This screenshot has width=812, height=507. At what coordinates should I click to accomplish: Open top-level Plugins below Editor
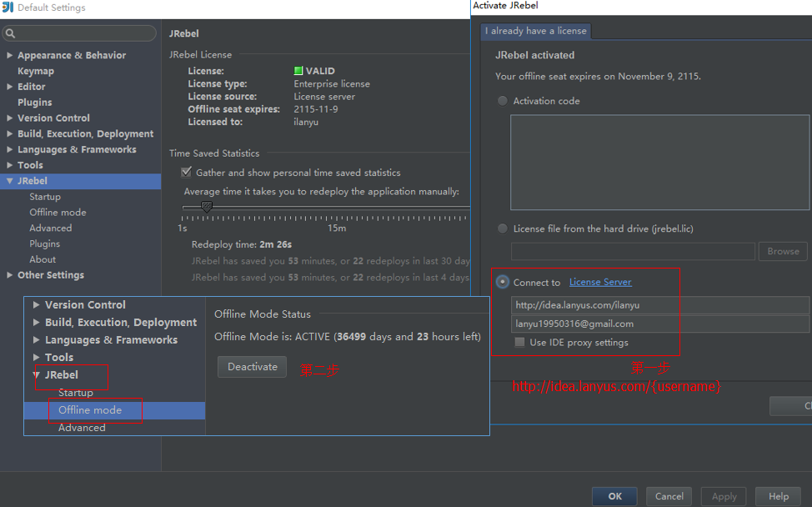(x=35, y=102)
